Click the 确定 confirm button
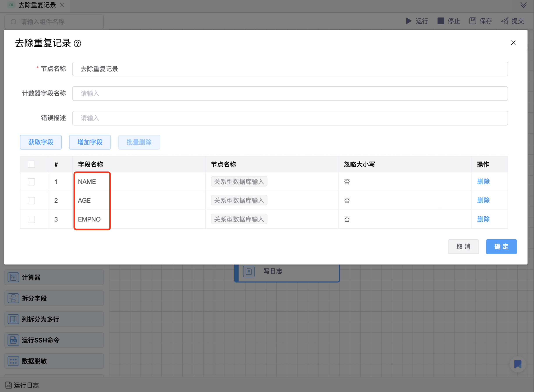 coord(501,247)
